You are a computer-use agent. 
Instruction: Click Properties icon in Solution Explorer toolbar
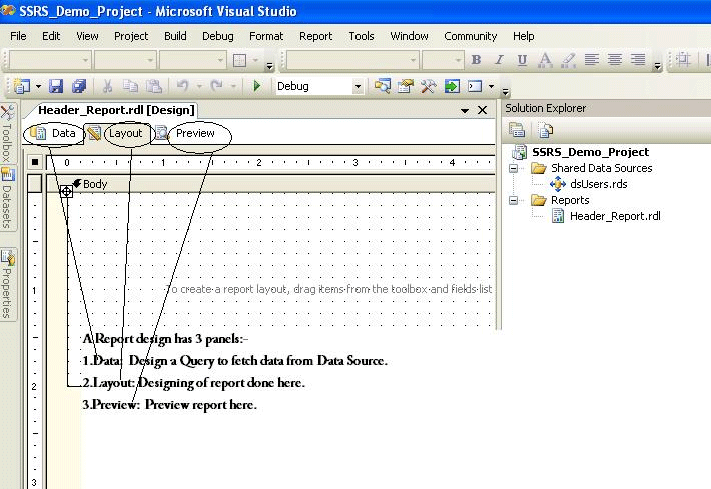pos(516,130)
